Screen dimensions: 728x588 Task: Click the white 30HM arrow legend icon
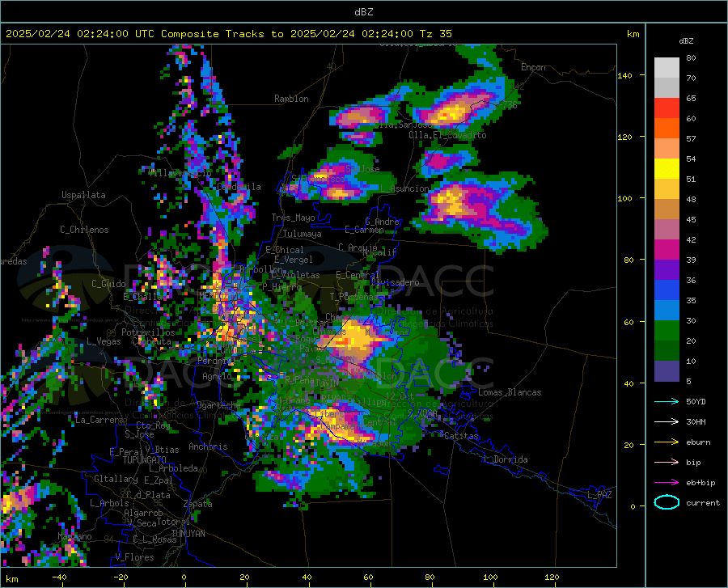tap(667, 422)
